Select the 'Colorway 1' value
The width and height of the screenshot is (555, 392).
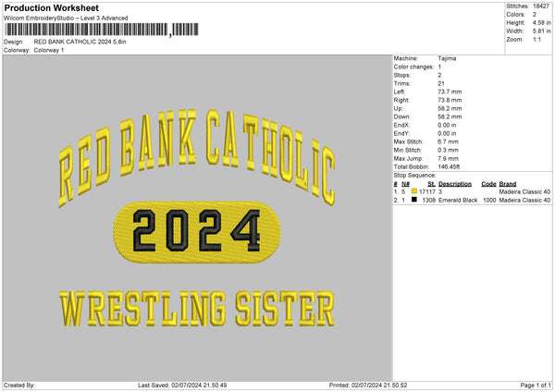pos(49,50)
